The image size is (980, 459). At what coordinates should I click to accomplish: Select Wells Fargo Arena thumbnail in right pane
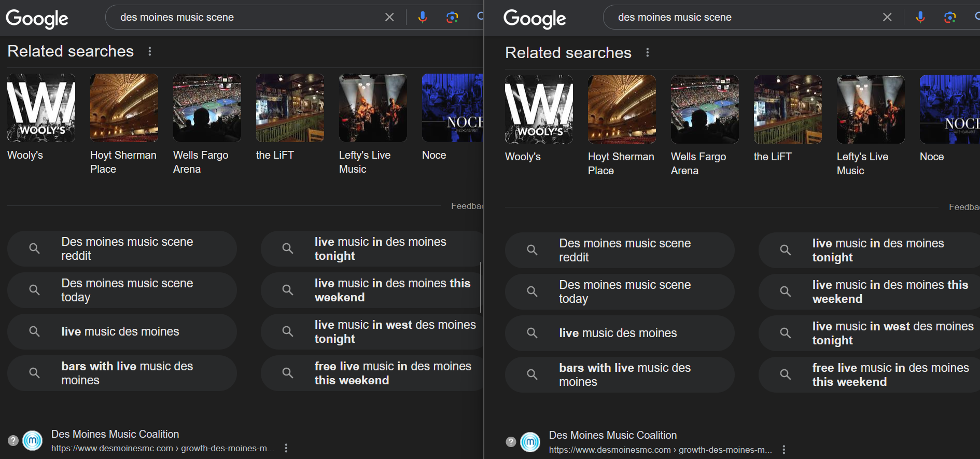pyautogui.click(x=705, y=109)
